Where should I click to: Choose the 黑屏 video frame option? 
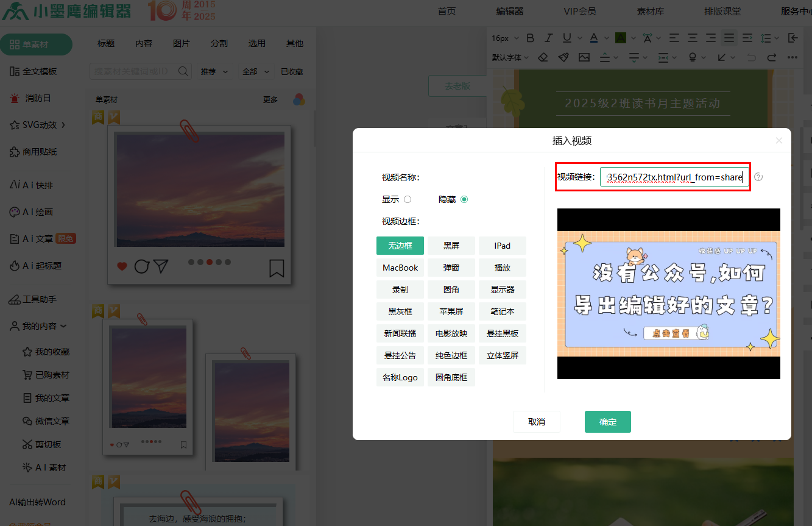(451, 246)
